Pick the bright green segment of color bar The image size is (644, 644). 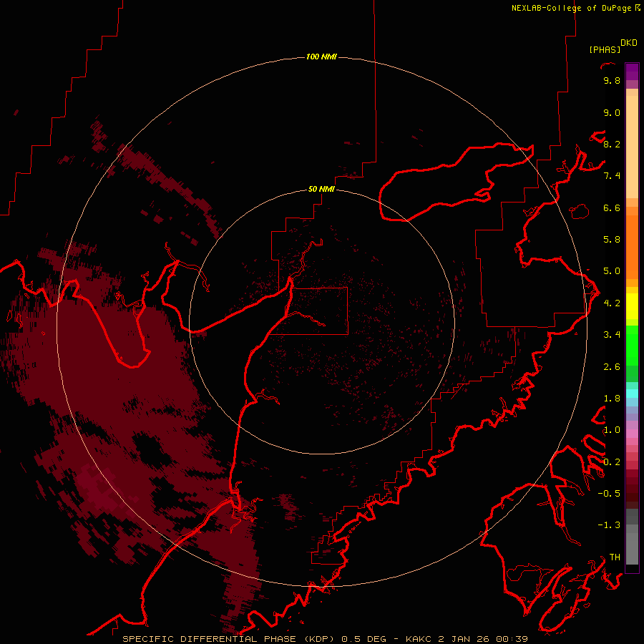[632, 346]
